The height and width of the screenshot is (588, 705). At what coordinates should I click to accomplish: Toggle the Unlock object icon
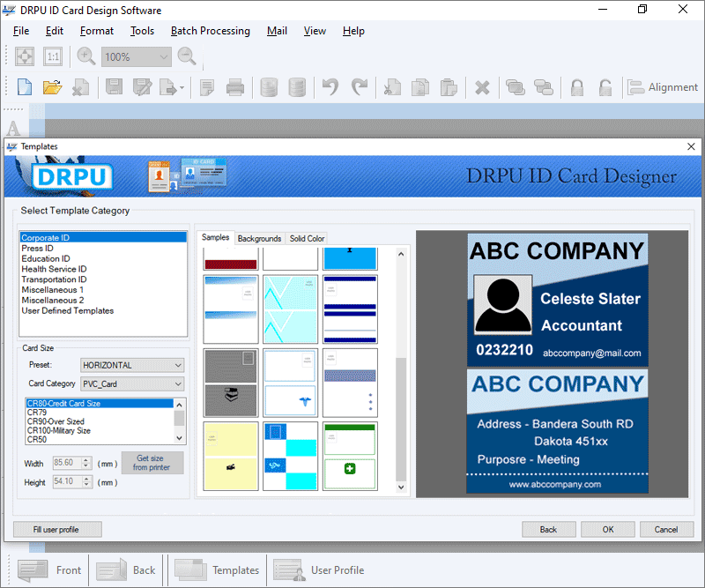[x=604, y=87]
